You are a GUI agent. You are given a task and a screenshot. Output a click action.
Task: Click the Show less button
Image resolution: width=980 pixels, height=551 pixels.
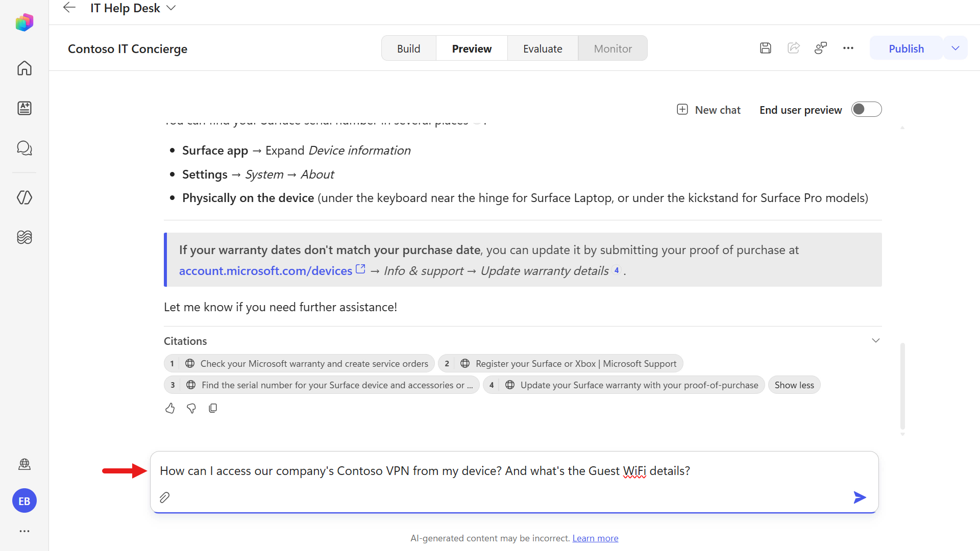tap(794, 385)
